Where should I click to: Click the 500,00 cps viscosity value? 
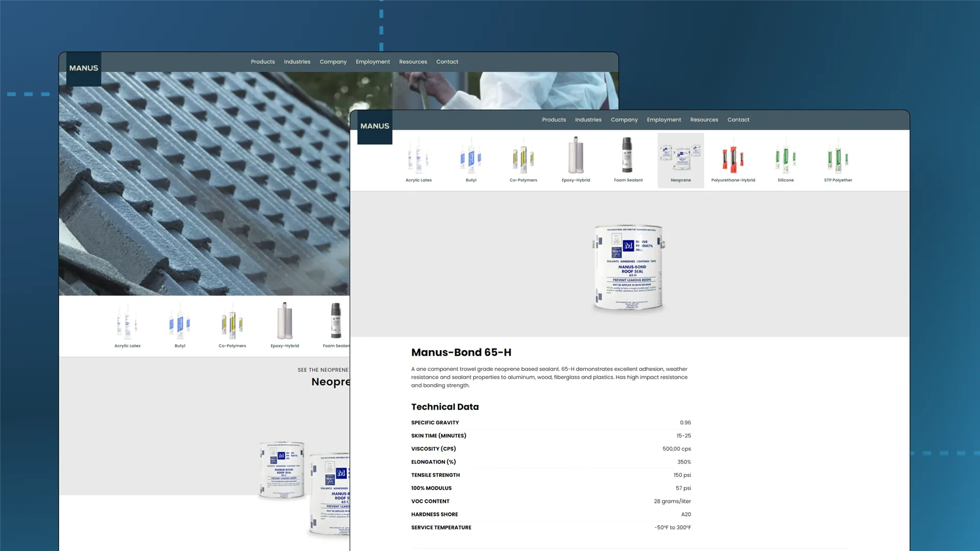(x=676, y=449)
